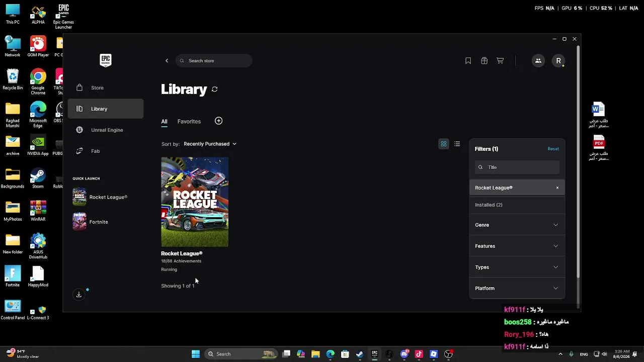This screenshot has width=644, height=362.
Task: Click the Epic Games logo
Action: (x=106, y=60)
